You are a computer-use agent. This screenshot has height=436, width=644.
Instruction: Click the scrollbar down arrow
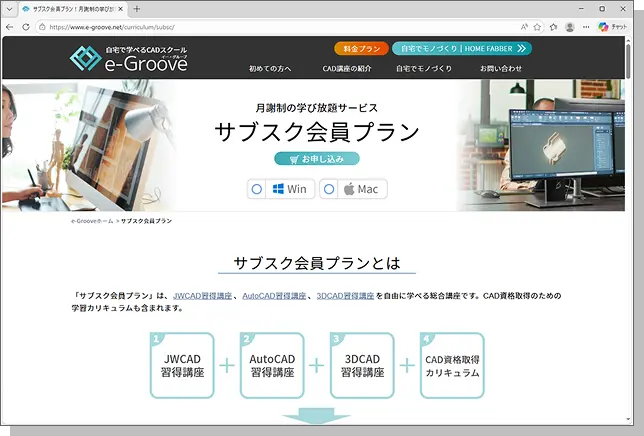pyautogui.click(x=628, y=419)
